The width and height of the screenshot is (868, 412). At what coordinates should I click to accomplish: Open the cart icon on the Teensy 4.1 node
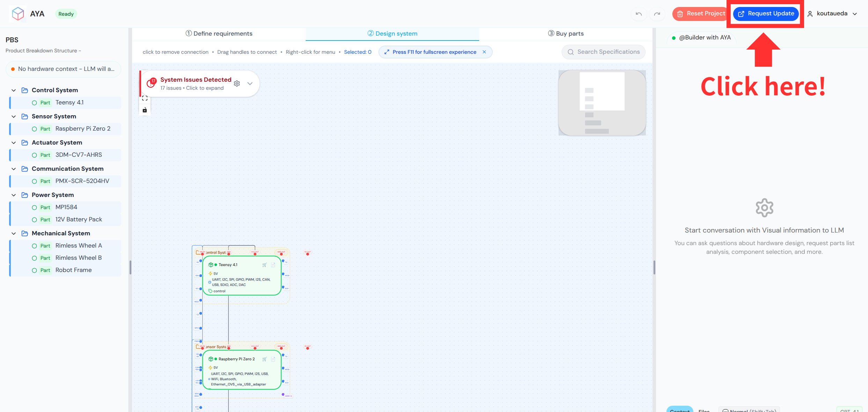click(x=264, y=265)
